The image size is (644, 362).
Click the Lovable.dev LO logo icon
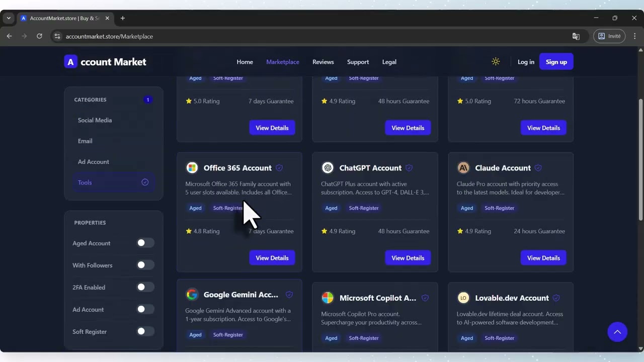tap(463, 298)
